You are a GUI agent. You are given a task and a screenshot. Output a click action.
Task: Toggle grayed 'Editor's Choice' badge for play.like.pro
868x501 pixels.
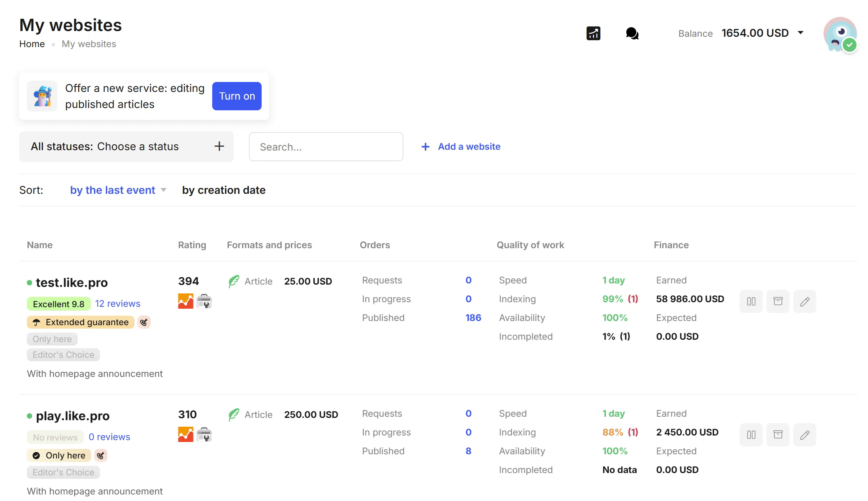click(x=63, y=472)
